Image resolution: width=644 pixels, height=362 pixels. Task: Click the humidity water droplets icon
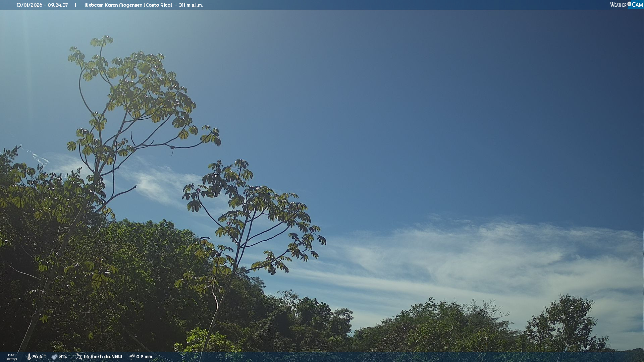click(54, 357)
